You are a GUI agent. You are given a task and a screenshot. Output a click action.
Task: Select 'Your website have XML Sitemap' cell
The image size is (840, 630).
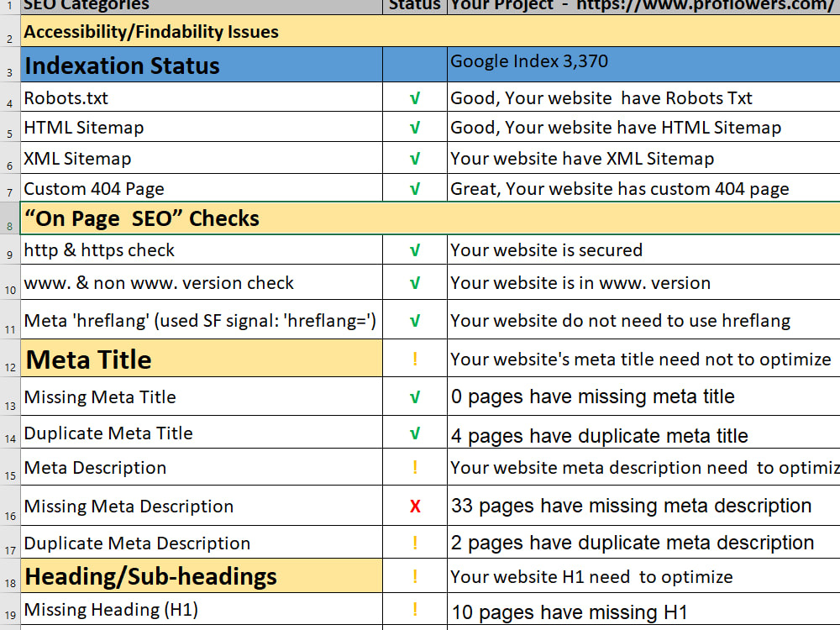point(643,158)
